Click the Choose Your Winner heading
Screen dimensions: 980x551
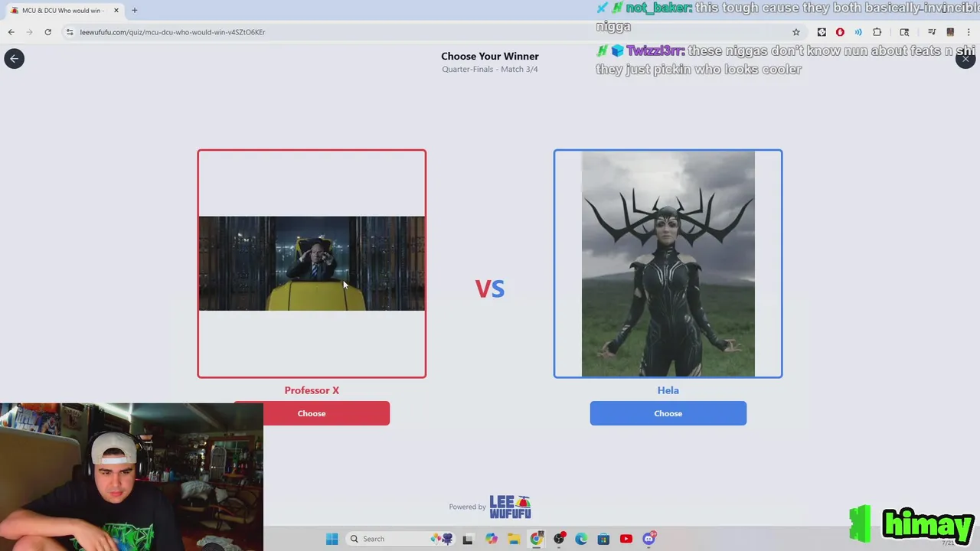coord(490,56)
